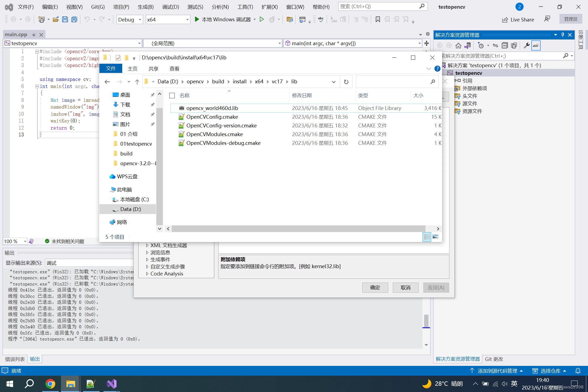Unpin the Solution Explorer panel

(x=562, y=35)
